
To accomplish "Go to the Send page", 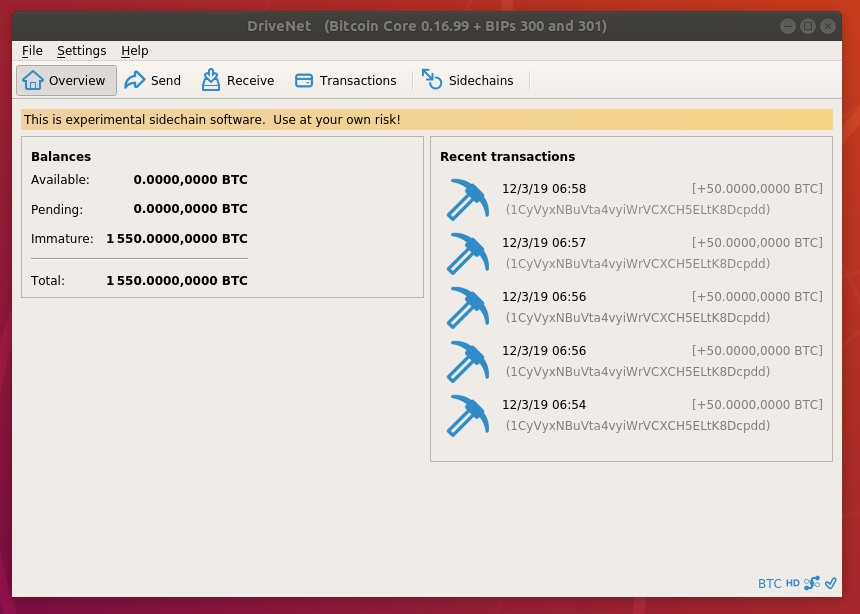I will [152, 81].
